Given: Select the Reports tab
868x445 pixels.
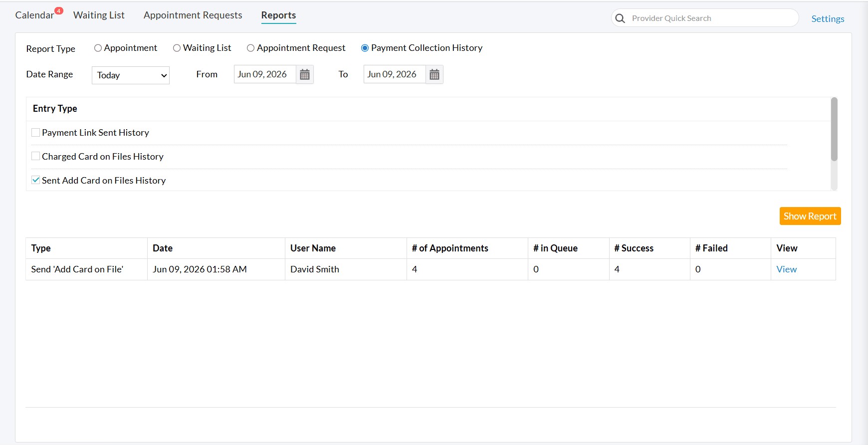Looking at the screenshot, I should click(x=278, y=15).
